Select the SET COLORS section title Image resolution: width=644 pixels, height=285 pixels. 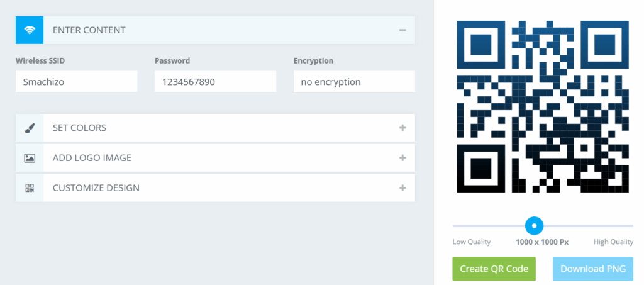click(79, 128)
